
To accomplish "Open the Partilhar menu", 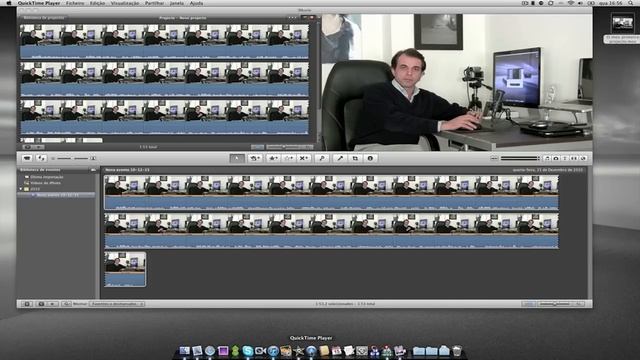I will click(x=154, y=3).
